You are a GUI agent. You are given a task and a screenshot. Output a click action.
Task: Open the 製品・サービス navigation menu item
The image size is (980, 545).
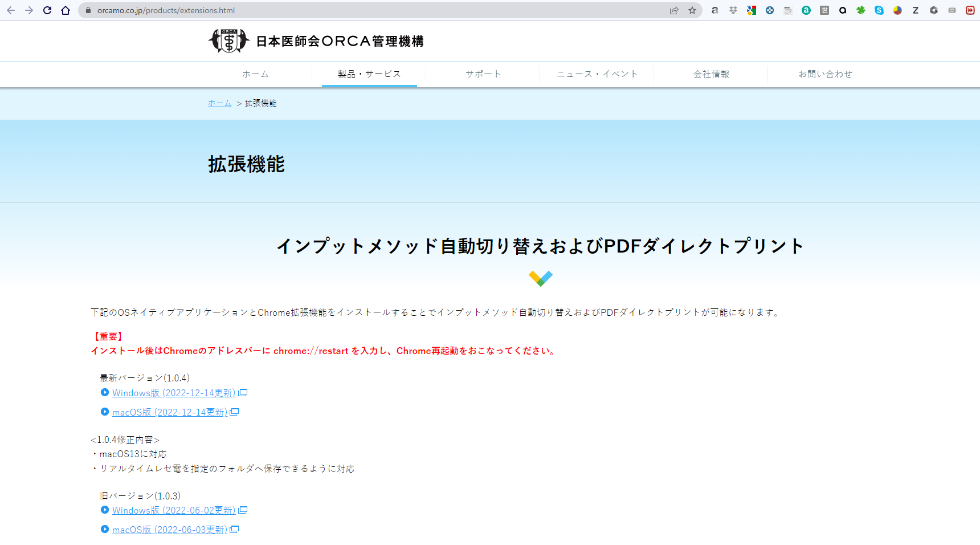[x=369, y=74]
